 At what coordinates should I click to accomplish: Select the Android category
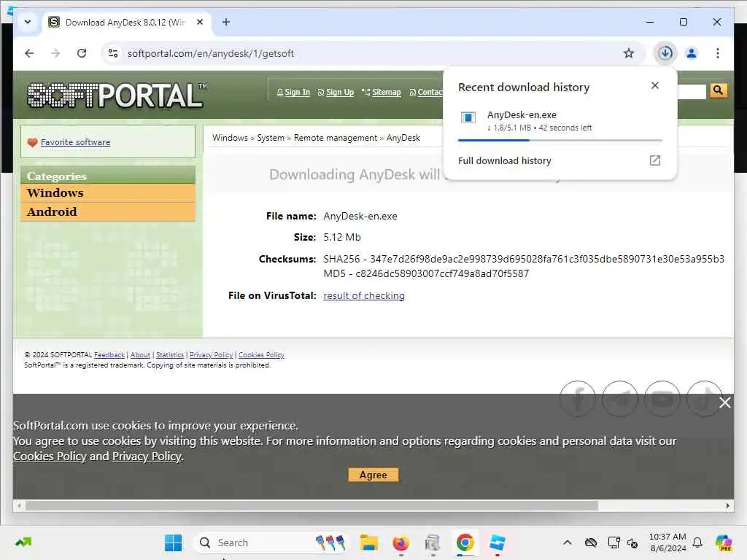(108, 212)
